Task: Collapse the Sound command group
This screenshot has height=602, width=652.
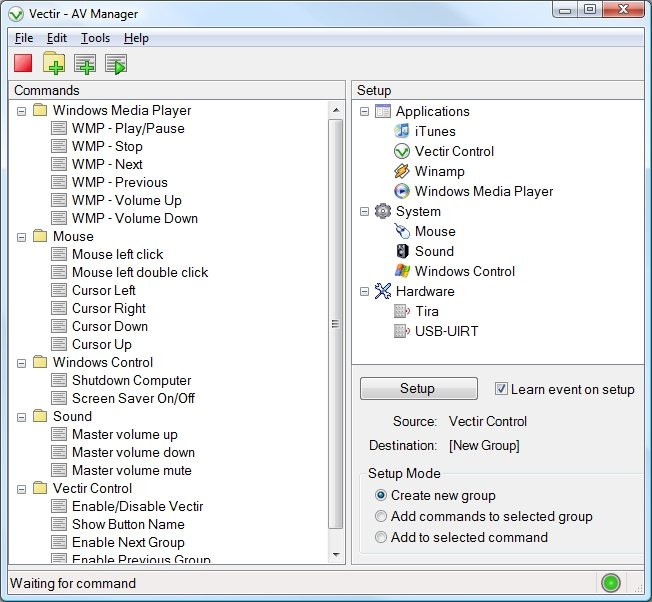Action: [21, 417]
